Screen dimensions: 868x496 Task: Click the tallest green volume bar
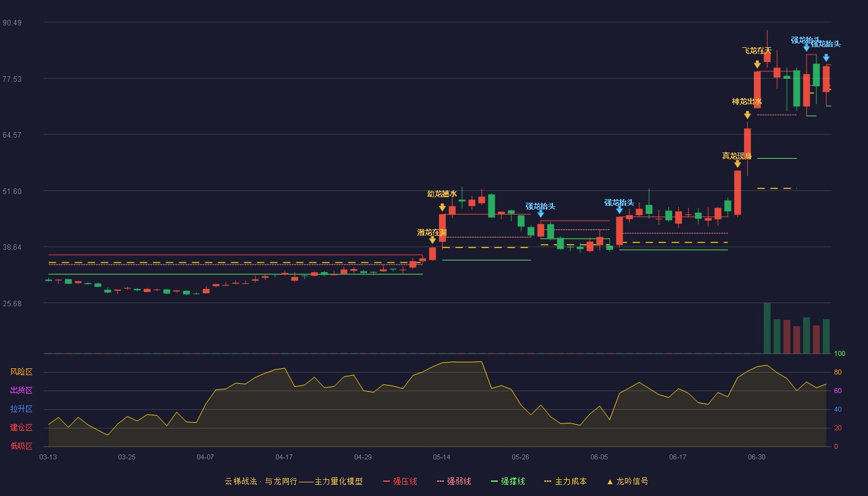click(767, 328)
